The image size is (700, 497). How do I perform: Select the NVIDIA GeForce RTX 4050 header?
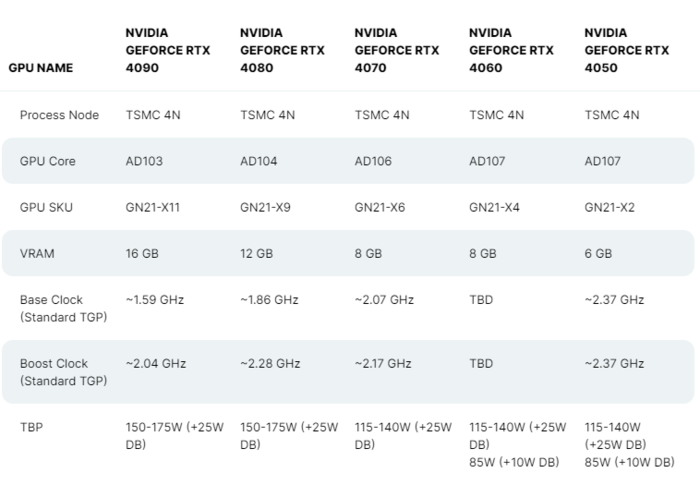coord(626,50)
